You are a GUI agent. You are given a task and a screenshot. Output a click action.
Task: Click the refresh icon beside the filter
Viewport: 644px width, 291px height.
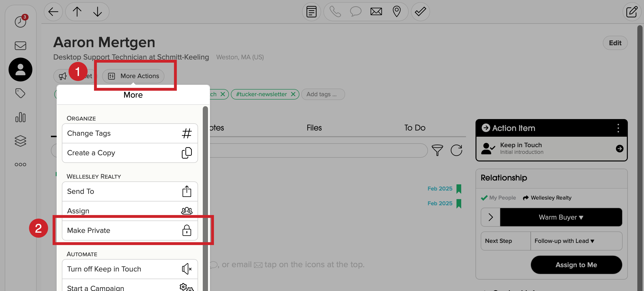click(456, 150)
